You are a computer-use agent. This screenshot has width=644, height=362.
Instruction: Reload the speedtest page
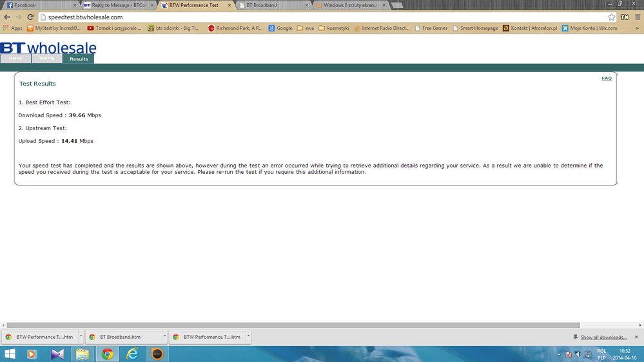coord(30,17)
